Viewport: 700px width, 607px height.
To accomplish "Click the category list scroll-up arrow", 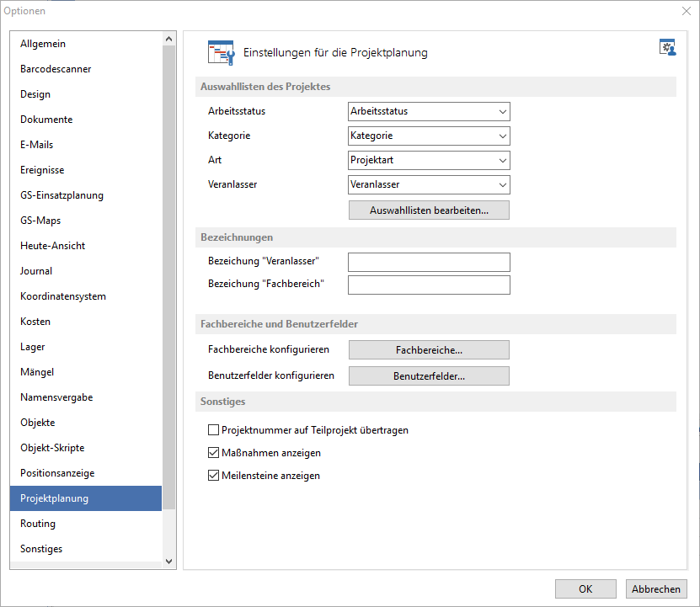I will coord(168,39).
